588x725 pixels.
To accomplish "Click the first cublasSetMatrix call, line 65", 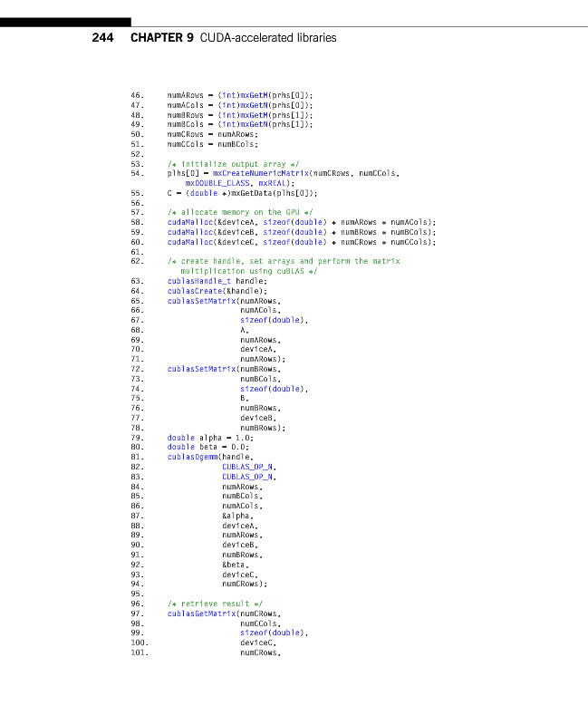I will [x=201, y=300].
